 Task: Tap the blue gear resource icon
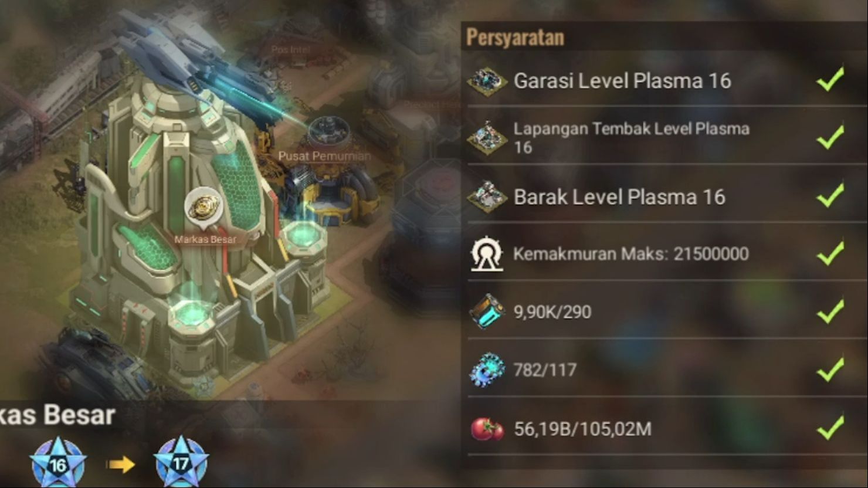point(487,370)
